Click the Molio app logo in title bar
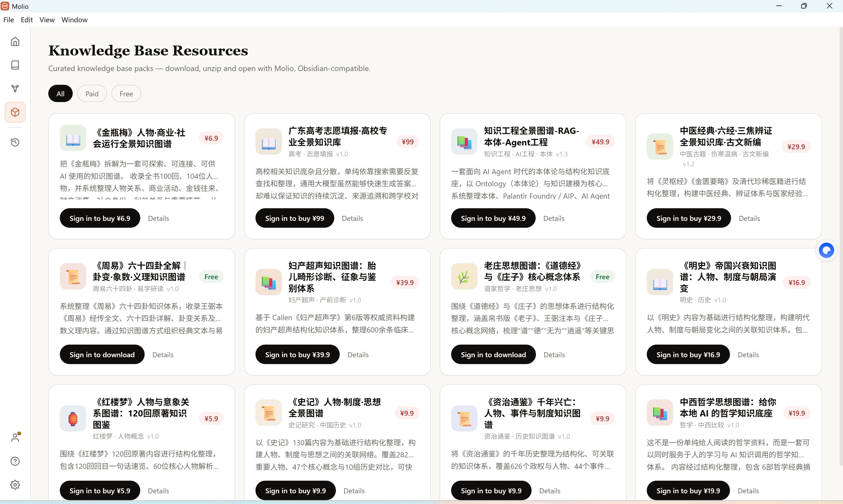Screen dimensions: 843x504 (5, 6)
